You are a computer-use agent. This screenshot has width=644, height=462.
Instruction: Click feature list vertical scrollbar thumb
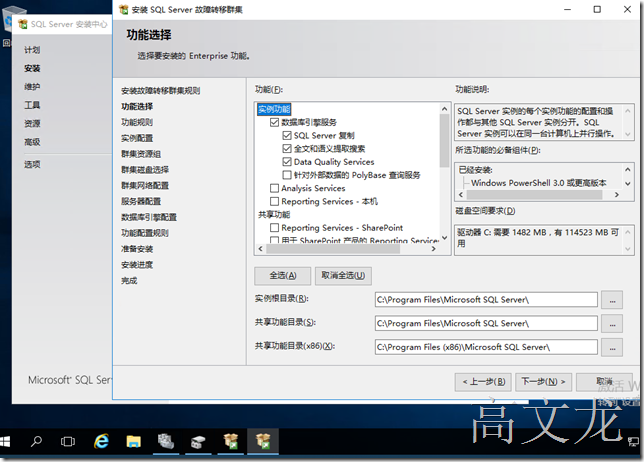pyautogui.click(x=444, y=140)
